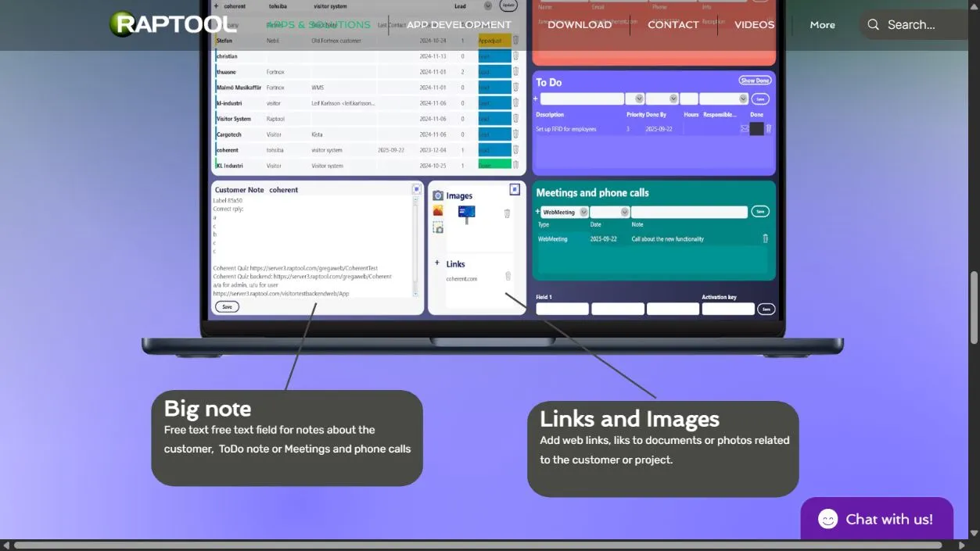Click the Customer Note scrollbar down arrow
This screenshot has width=980, height=551.
pos(416,293)
